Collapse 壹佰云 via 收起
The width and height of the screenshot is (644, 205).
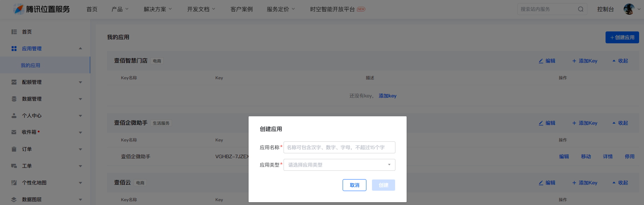620,183
